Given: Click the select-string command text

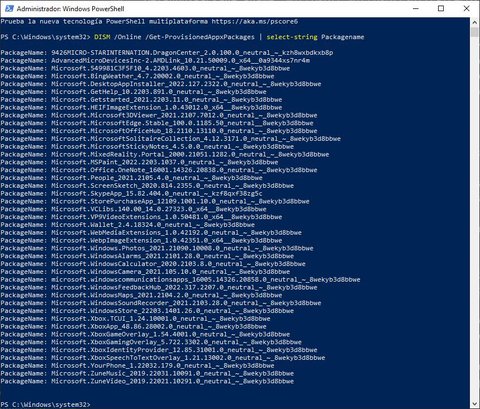Looking at the screenshot, I should point(292,37).
